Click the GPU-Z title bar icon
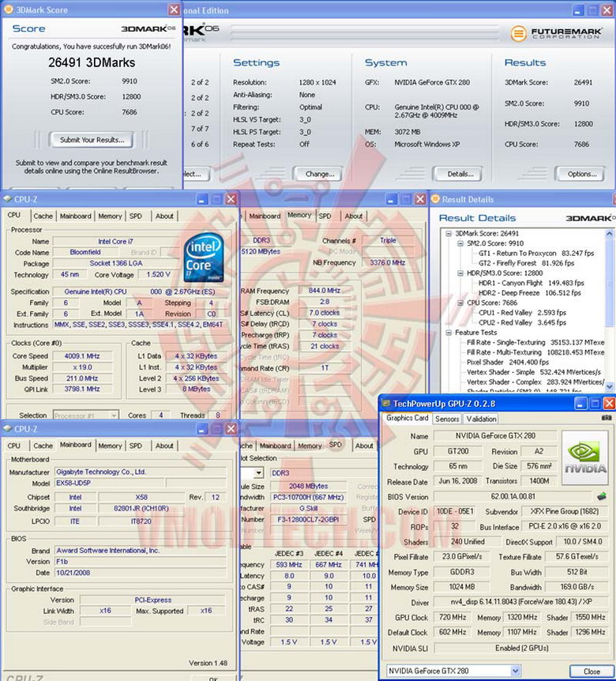The image size is (616, 681). 385,404
